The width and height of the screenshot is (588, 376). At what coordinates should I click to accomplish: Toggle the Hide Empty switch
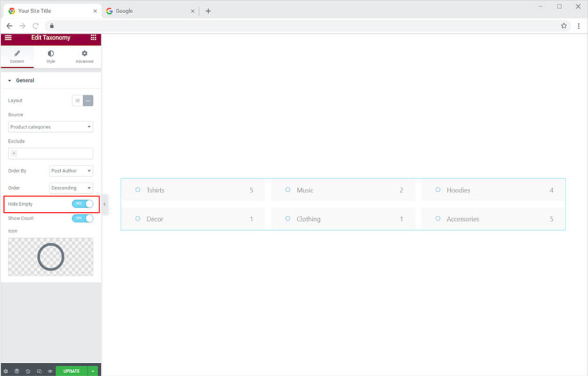[82, 204]
